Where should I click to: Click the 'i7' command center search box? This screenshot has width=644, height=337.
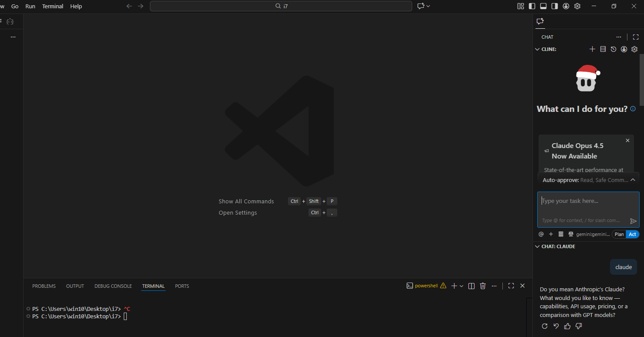[281, 6]
